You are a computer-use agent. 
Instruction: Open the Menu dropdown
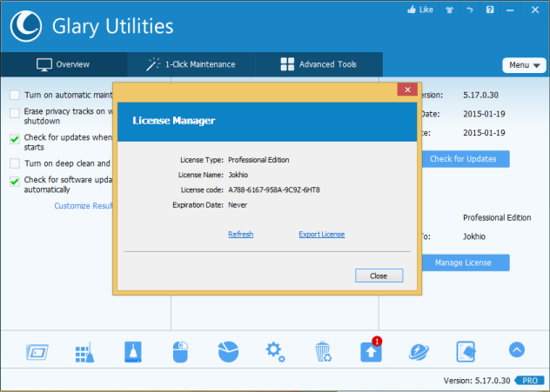click(524, 65)
